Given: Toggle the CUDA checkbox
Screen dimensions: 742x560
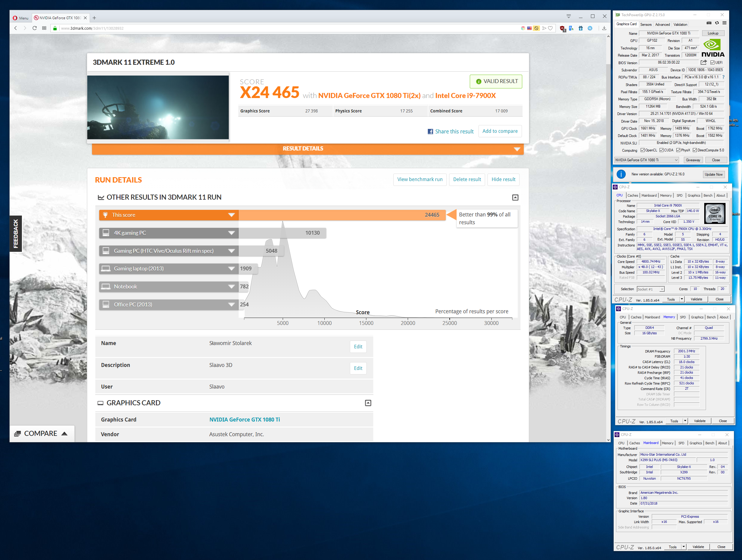Looking at the screenshot, I should coord(661,150).
